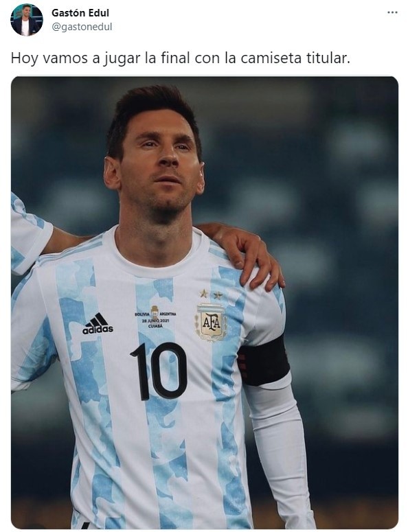Open the @gastonedul handle link

click(x=82, y=27)
